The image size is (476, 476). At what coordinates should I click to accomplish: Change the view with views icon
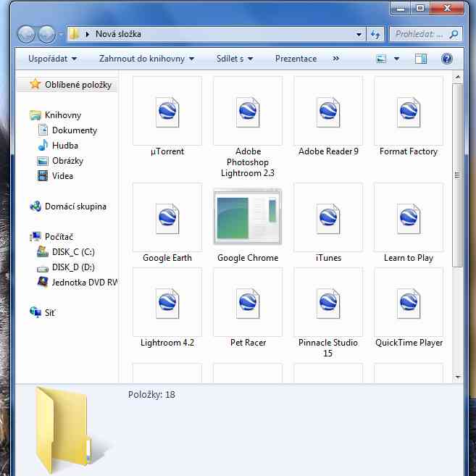[x=381, y=59]
